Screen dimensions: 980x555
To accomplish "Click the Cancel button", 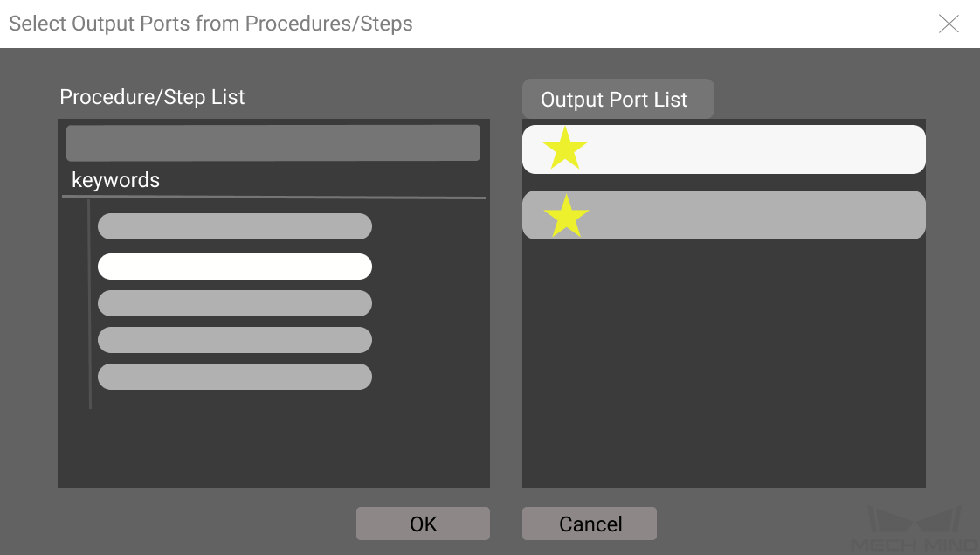I will [590, 524].
